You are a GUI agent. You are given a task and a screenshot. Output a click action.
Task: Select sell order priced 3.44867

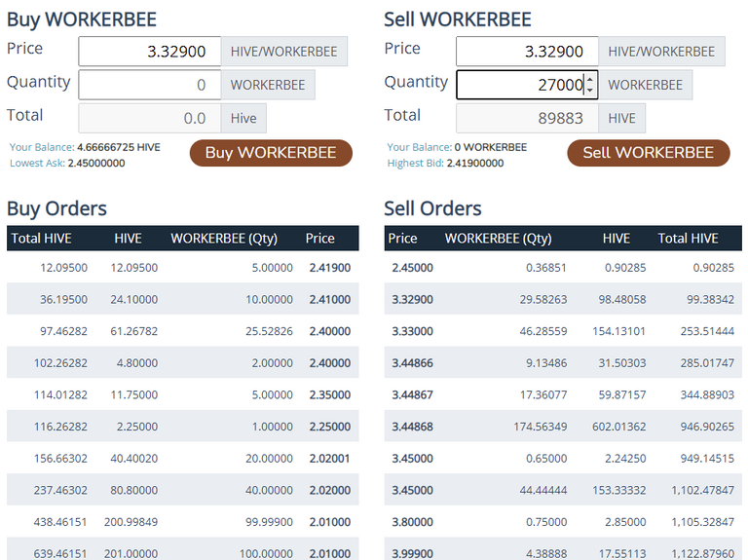coord(563,394)
